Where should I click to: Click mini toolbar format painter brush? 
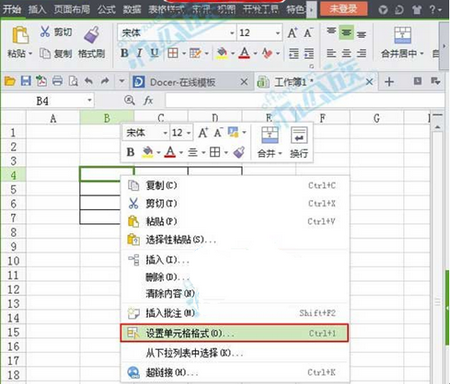tap(239, 153)
